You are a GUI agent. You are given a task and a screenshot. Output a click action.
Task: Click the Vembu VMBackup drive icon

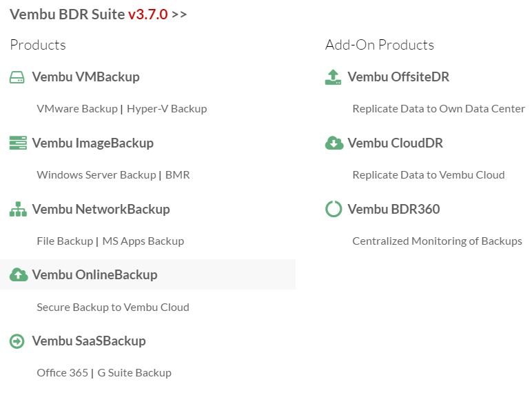click(17, 77)
